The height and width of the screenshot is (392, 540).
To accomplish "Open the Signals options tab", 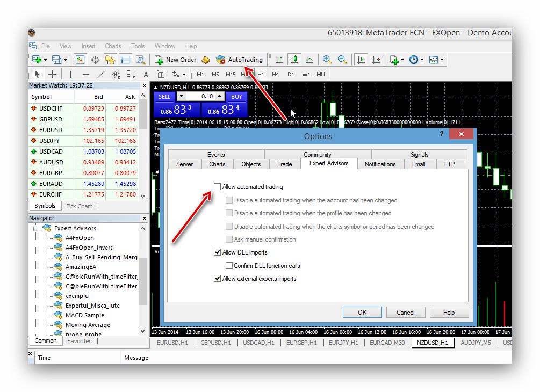I will pos(419,155).
